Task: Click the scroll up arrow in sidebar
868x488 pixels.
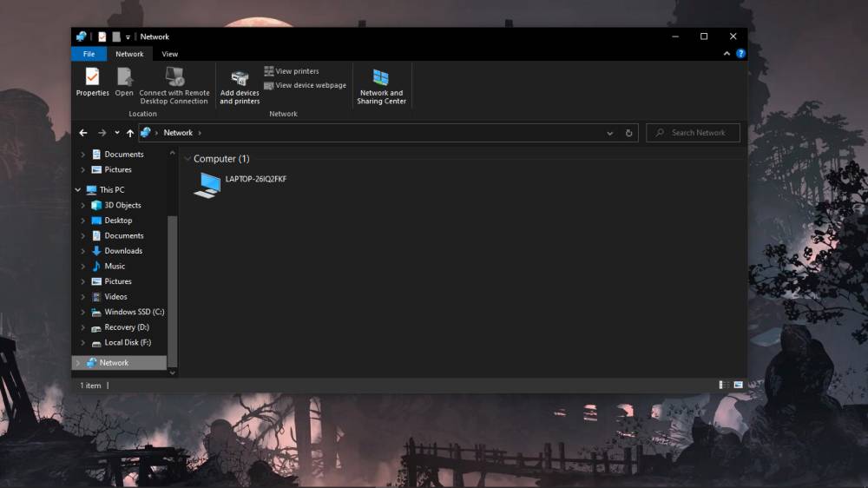Action: pyautogui.click(x=172, y=152)
